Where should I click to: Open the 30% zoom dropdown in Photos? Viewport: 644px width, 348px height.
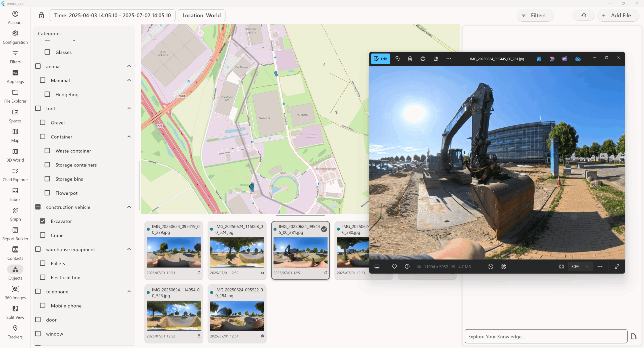coord(580,267)
